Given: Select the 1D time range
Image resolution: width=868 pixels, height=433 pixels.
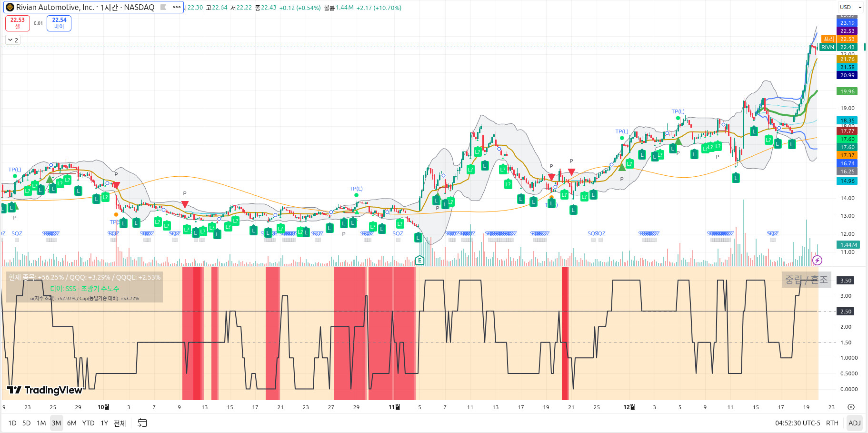Looking at the screenshot, I should tap(12, 423).
